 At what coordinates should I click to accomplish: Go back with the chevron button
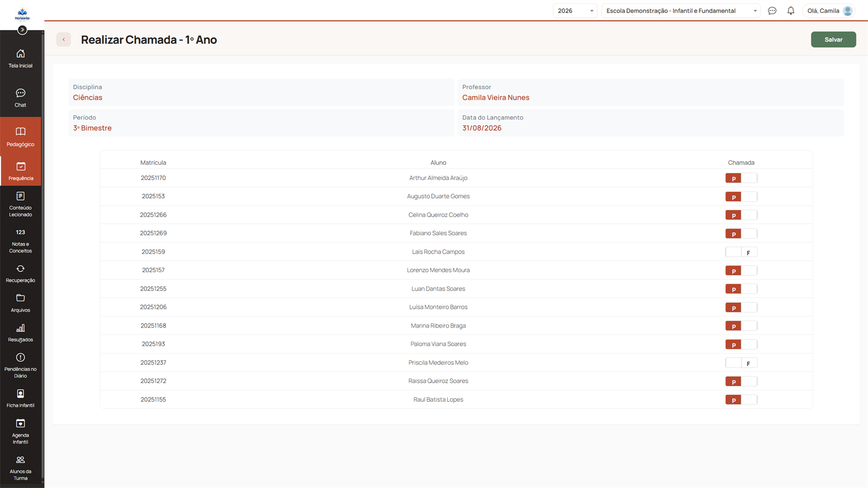(63, 40)
